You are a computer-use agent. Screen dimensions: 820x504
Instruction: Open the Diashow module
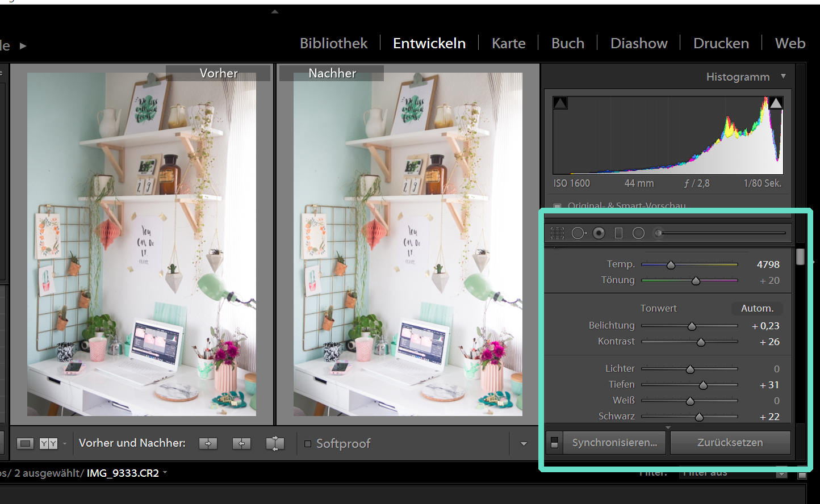click(x=638, y=44)
